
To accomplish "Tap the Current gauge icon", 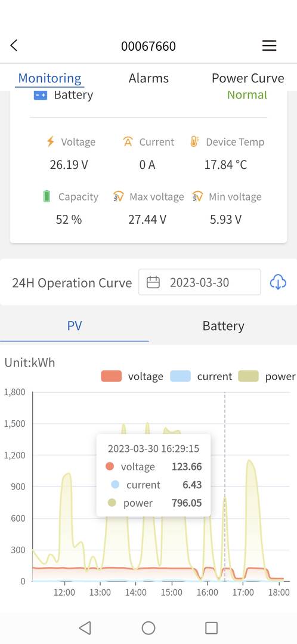I will click(x=128, y=141).
